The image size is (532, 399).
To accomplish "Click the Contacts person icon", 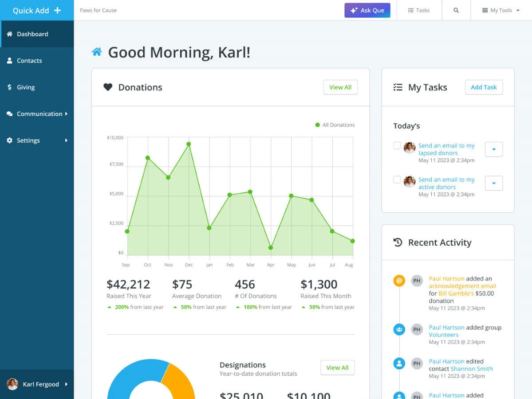I will 9,61.
